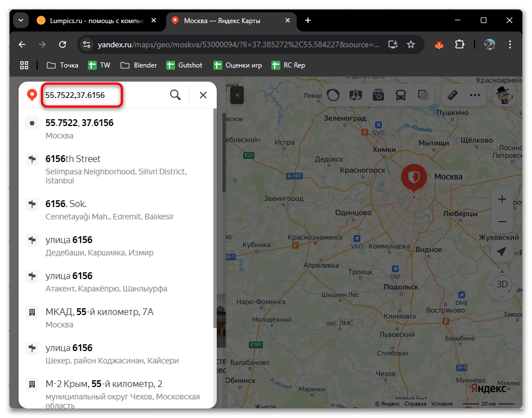Screen dimensions: 532x418
Task: Select the ruler measurement tool
Action: (x=453, y=95)
